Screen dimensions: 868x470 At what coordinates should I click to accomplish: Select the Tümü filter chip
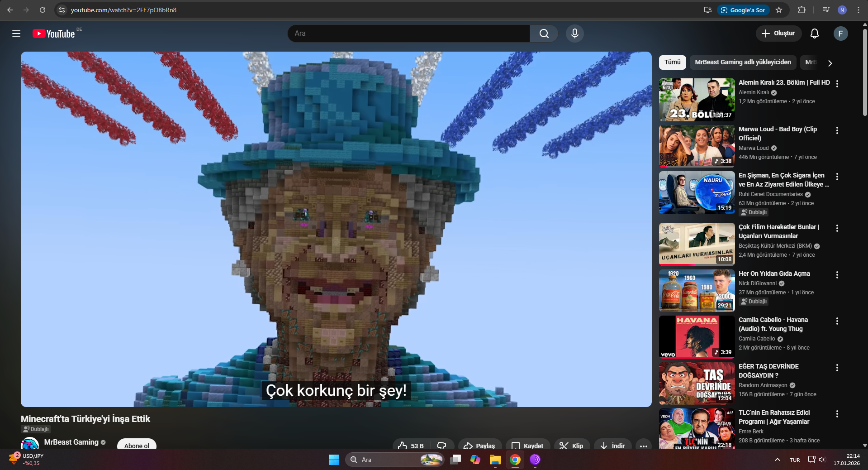672,62
